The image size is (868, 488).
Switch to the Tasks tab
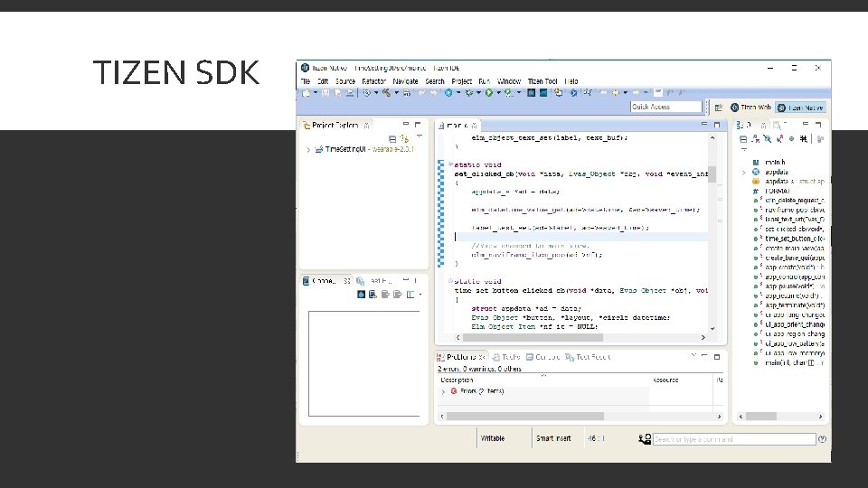[506, 358]
